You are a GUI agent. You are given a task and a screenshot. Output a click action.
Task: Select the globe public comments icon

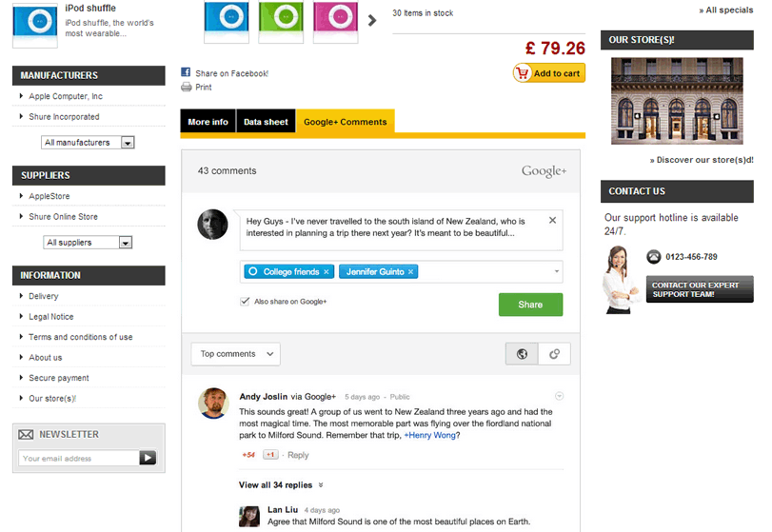tap(522, 354)
